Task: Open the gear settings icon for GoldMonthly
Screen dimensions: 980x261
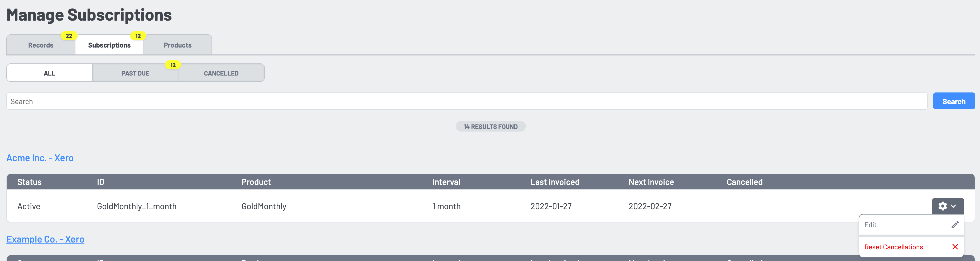Action: [942, 206]
